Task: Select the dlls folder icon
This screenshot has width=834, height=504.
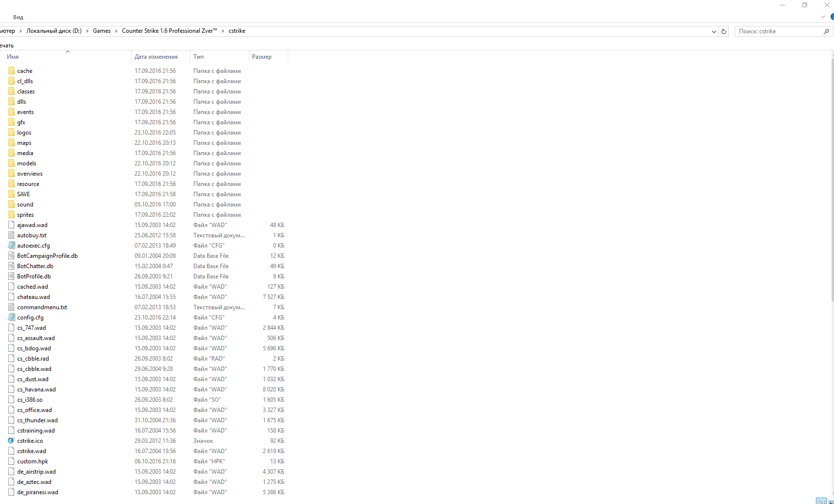Action: pyautogui.click(x=11, y=102)
